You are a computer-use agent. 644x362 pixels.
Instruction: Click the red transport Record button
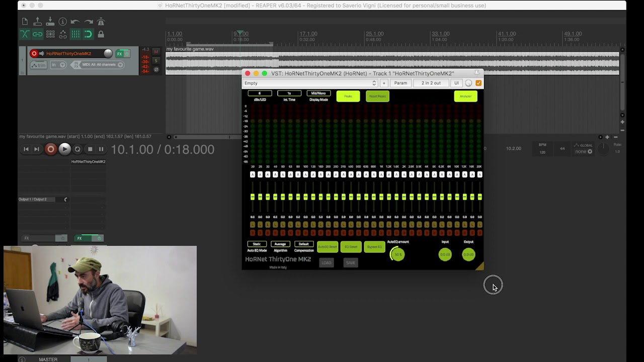coord(50,149)
